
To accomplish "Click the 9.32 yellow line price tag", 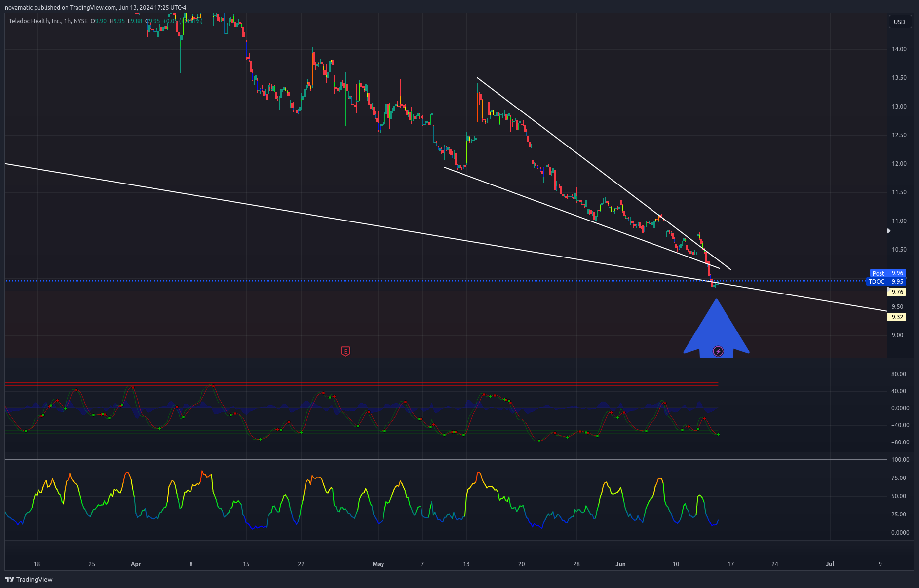I will pos(897,317).
